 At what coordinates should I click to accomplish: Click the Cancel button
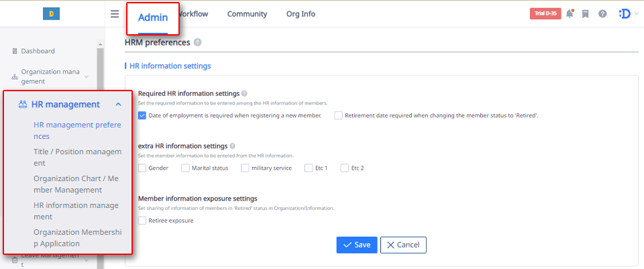point(403,245)
